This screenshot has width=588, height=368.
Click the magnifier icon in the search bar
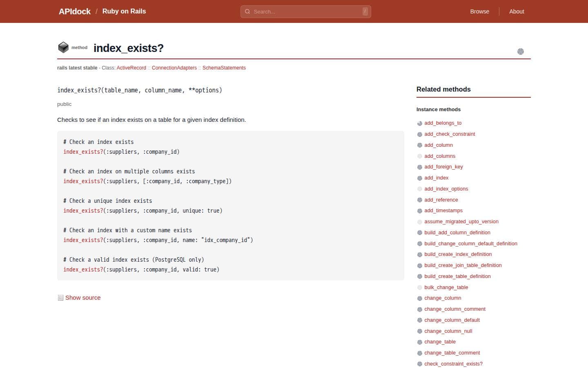coord(247,11)
